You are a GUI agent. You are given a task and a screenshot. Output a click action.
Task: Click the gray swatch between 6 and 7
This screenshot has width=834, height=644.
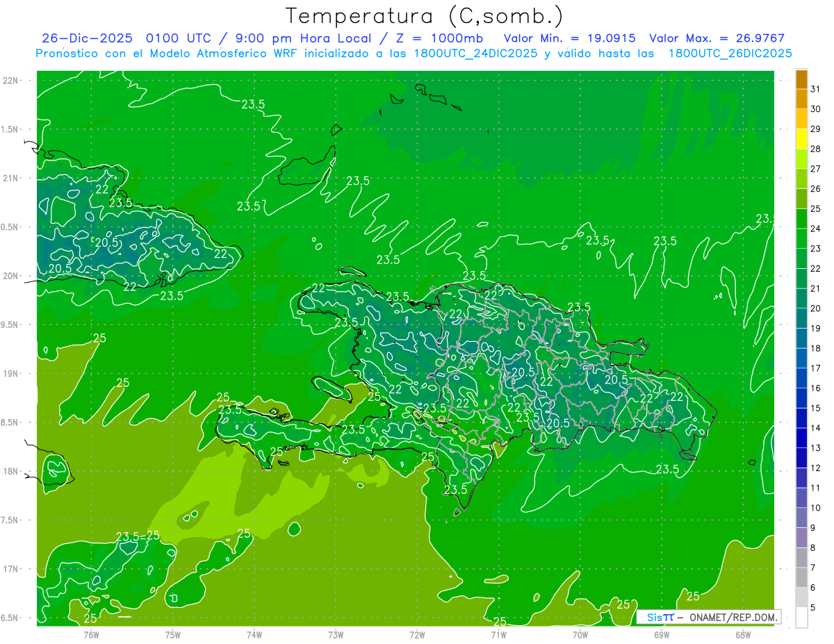coord(801,577)
